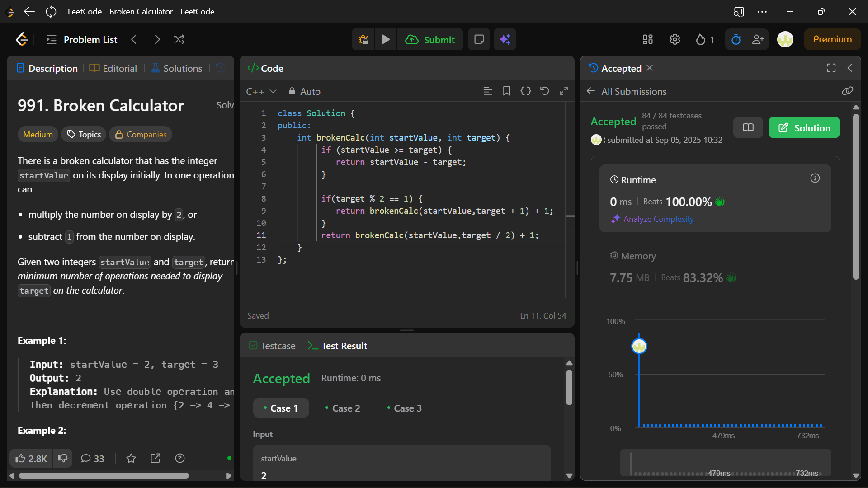Image resolution: width=868 pixels, height=488 pixels.
Task: Expand the Topics tag
Action: pyautogui.click(x=84, y=135)
